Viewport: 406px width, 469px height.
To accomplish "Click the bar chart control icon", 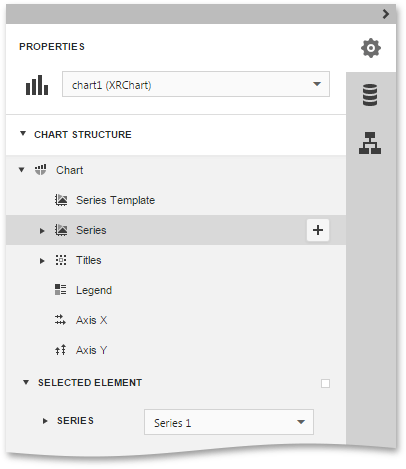I will [37, 85].
